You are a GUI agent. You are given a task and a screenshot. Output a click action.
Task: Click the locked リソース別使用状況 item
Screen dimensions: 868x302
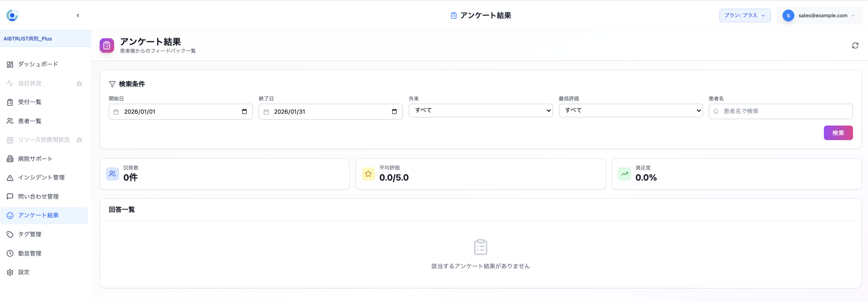coord(44,140)
